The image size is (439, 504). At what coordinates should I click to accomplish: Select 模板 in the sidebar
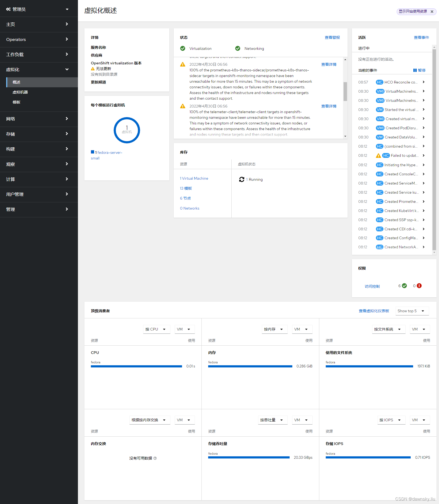point(16,102)
